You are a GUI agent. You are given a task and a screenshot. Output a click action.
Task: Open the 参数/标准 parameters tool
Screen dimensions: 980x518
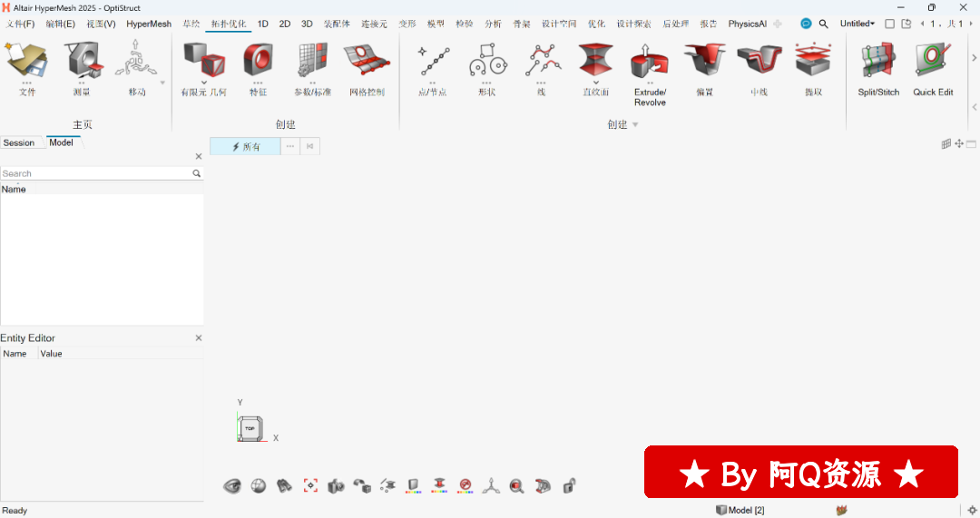click(312, 61)
